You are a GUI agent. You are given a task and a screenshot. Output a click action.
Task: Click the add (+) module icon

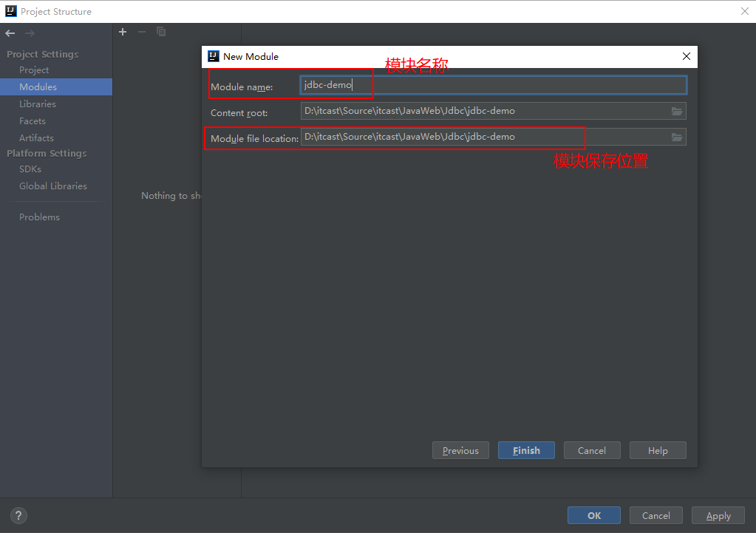[x=123, y=32]
